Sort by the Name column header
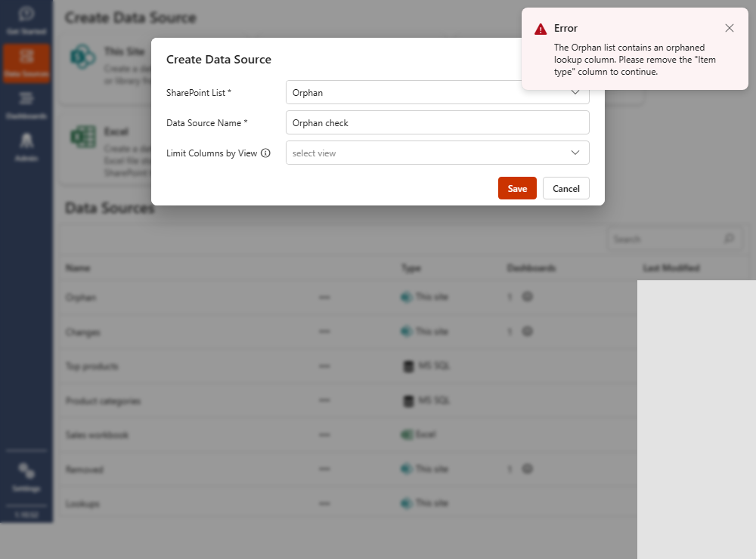 click(78, 268)
